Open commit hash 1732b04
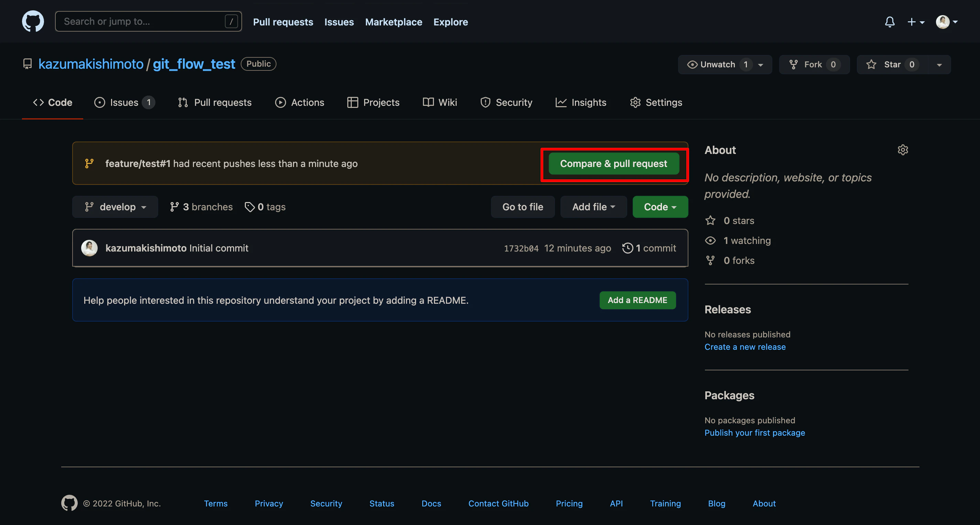 (521, 248)
